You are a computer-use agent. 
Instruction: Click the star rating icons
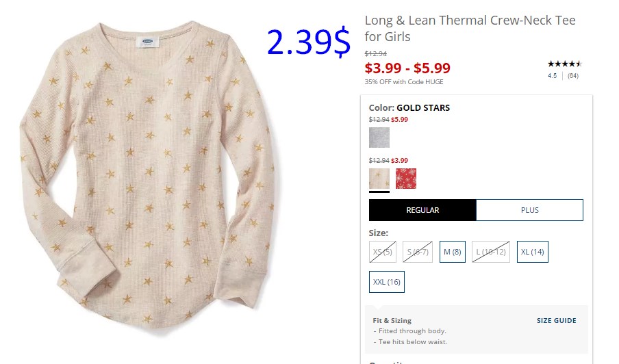click(564, 64)
